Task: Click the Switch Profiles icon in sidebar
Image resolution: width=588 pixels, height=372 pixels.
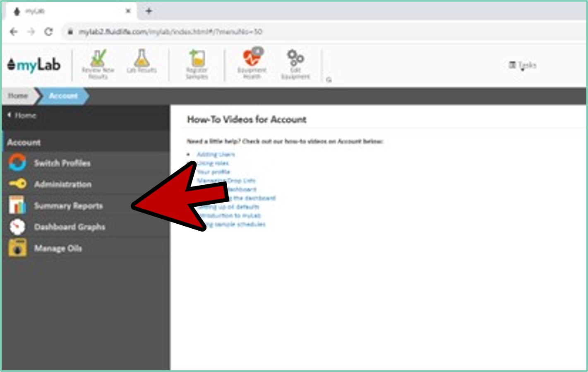Action: point(17,162)
